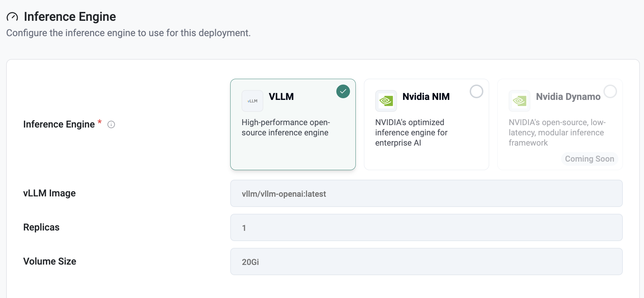Focus the vLLM Image input field
Screen dimensions: 644x298
(426, 194)
